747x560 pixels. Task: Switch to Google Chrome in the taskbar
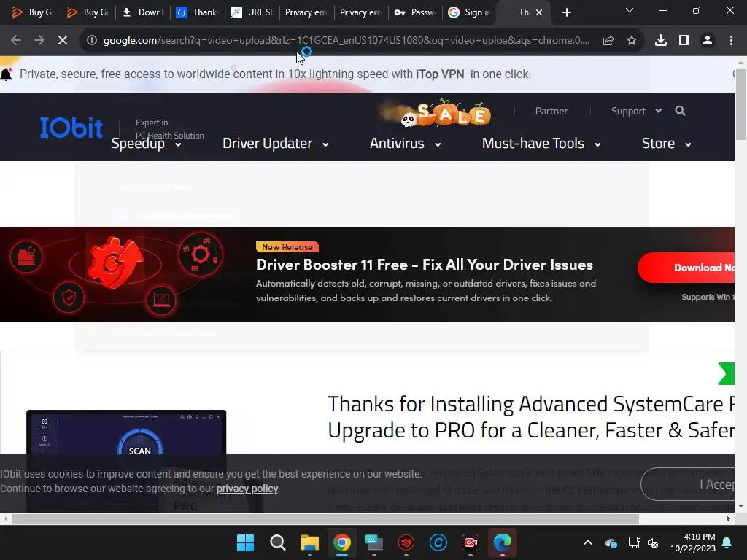coord(341,542)
